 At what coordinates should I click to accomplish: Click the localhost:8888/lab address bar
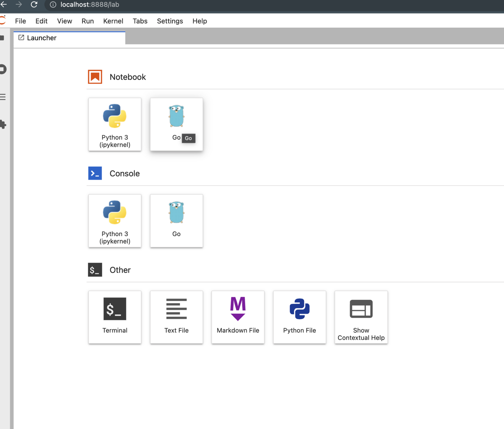coord(90,5)
